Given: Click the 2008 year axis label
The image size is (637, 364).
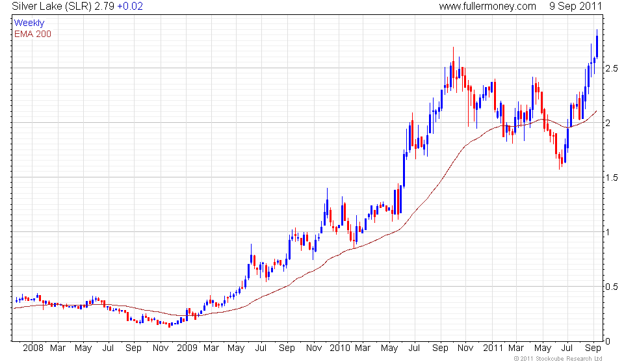Looking at the screenshot, I should point(33,348).
